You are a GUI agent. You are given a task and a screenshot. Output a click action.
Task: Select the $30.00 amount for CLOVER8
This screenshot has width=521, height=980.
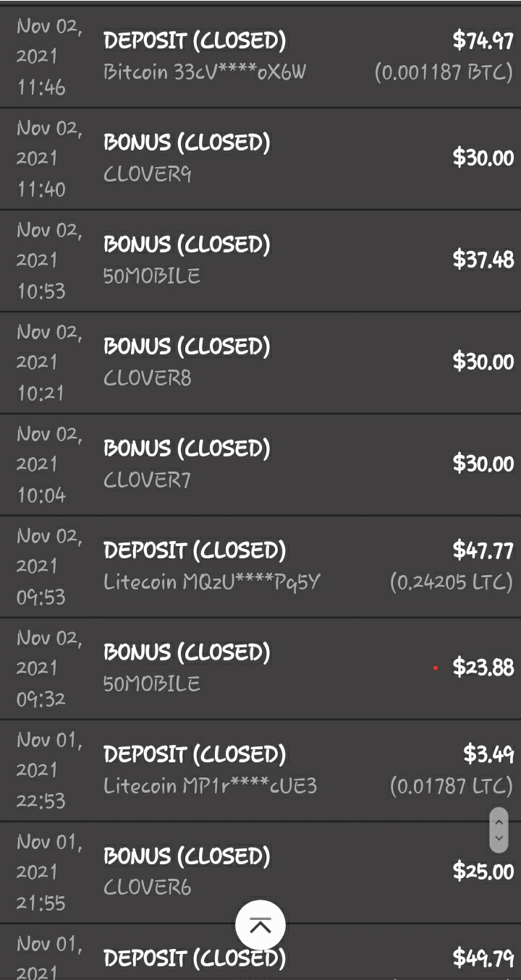pyautogui.click(x=483, y=362)
